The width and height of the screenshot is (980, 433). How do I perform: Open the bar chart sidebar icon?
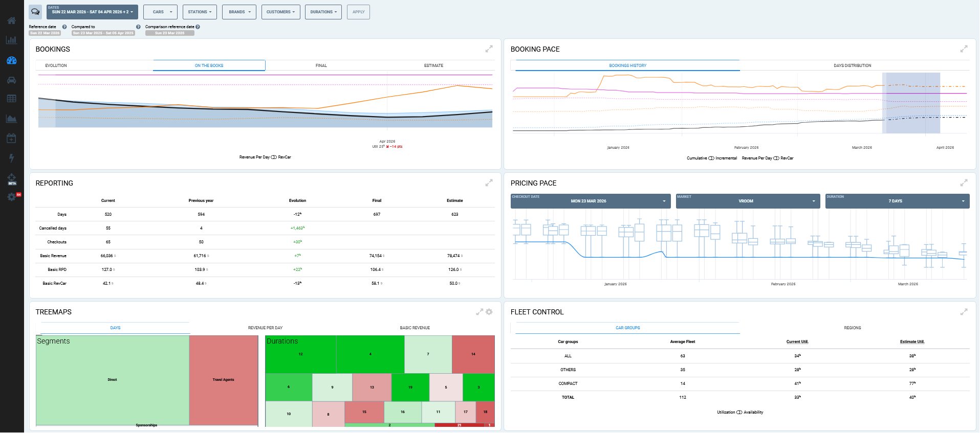[x=11, y=40]
